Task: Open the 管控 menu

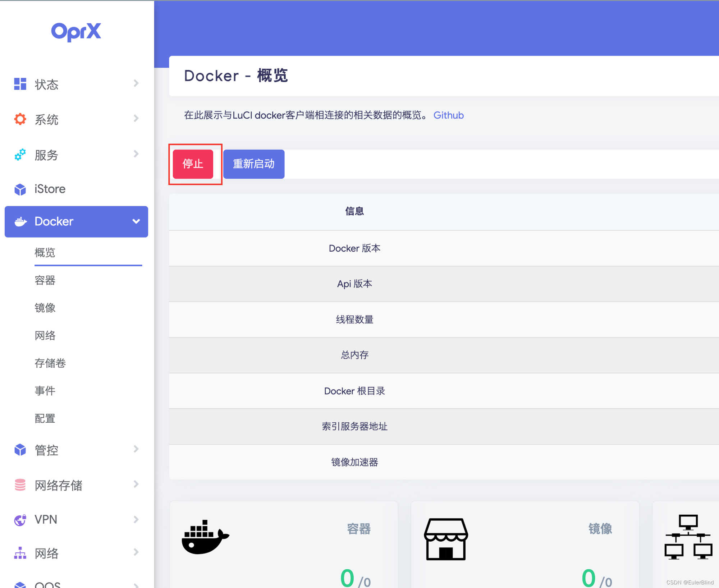Action: pos(76,450)
